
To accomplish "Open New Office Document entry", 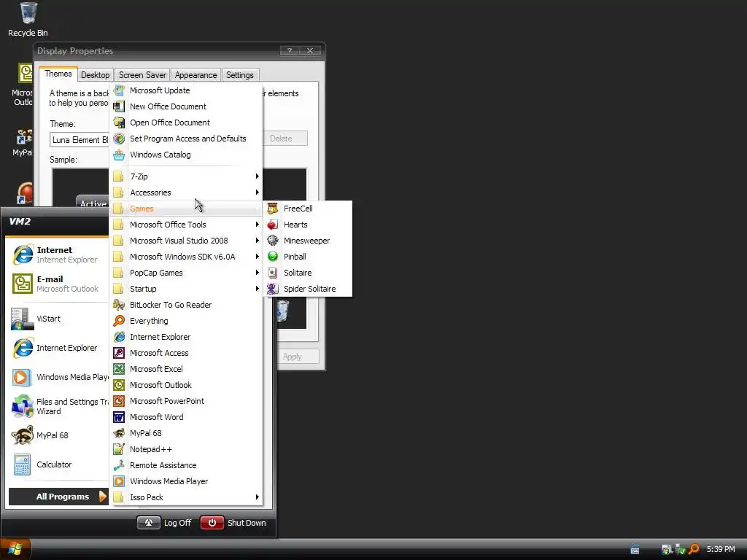I will point(186,106).
